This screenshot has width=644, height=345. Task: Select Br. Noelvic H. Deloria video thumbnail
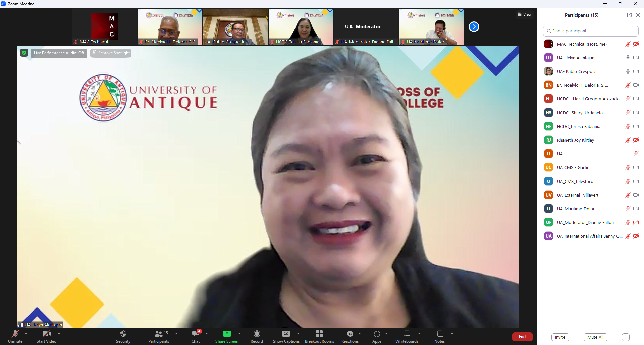170,27
